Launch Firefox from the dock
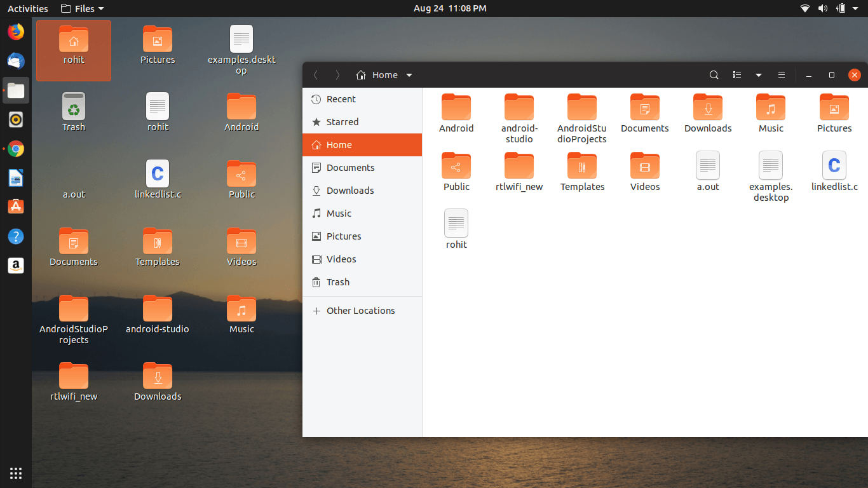 [x=16, y=31]
